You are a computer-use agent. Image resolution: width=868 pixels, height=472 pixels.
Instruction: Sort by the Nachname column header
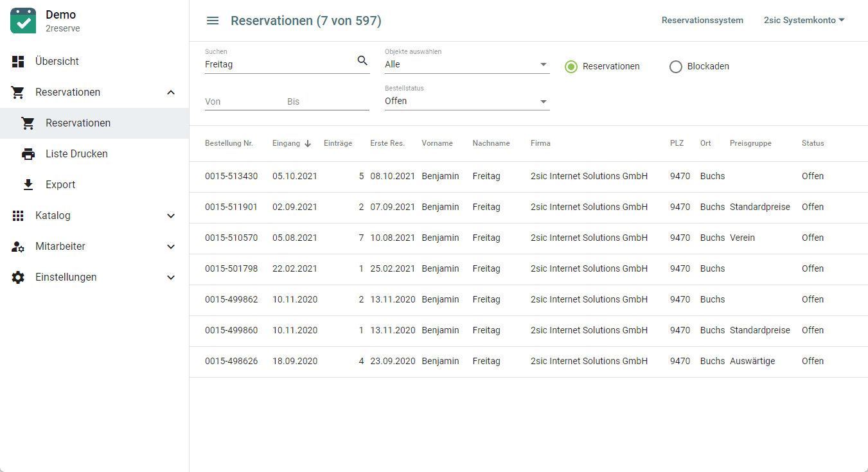pyautogui.click(x=491, y=144)
